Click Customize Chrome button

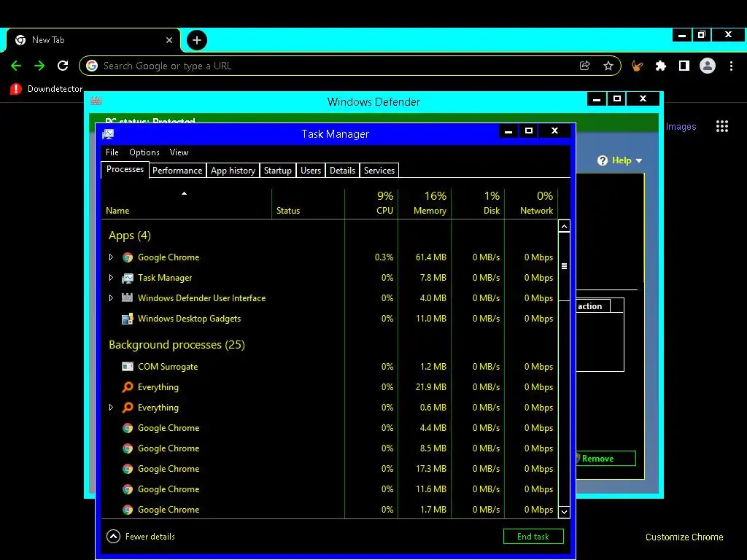[684, 537]
